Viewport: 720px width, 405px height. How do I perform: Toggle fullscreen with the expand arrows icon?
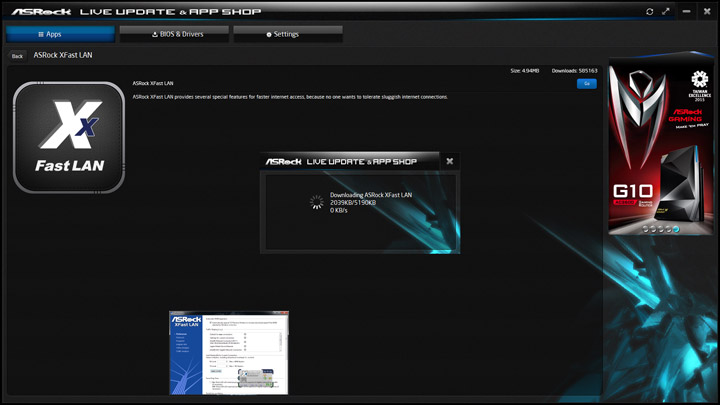point(666,11)
